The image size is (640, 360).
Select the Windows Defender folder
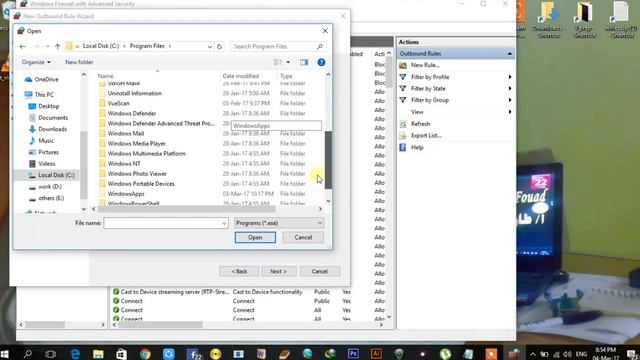pyautogui.click(x=132, y=113)
